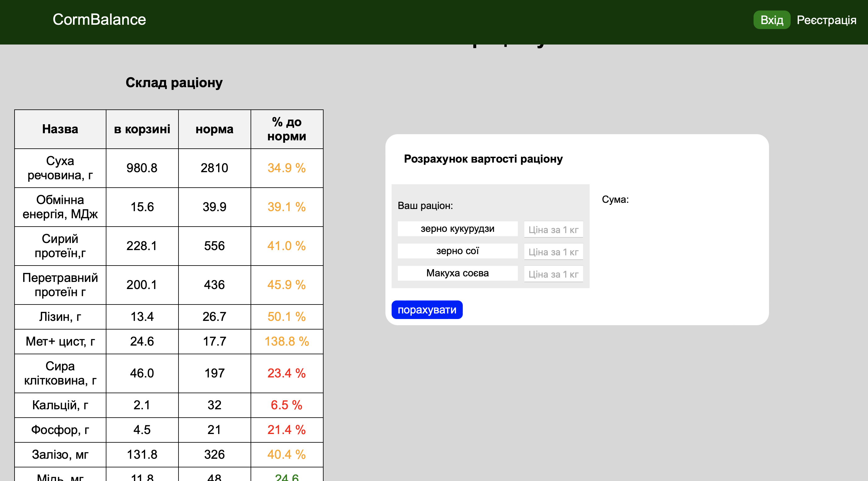Viewport: 868px width, 481px height.
Task: Click the порахувати calculate button
Action: coord(427,309)
